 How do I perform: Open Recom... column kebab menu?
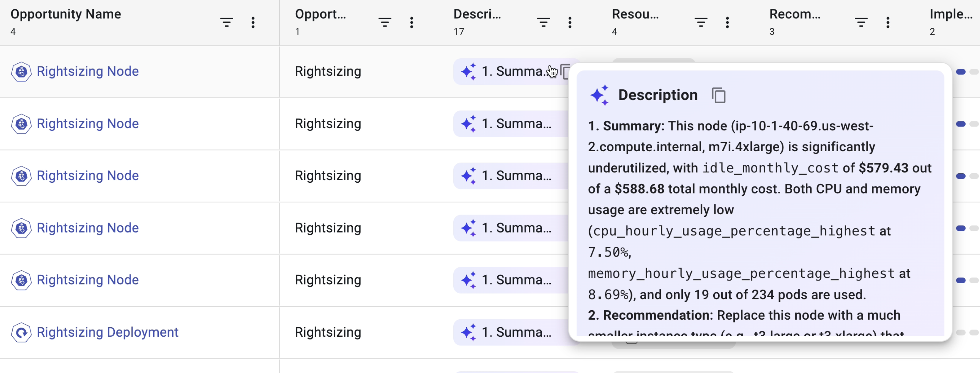[888, 22]
